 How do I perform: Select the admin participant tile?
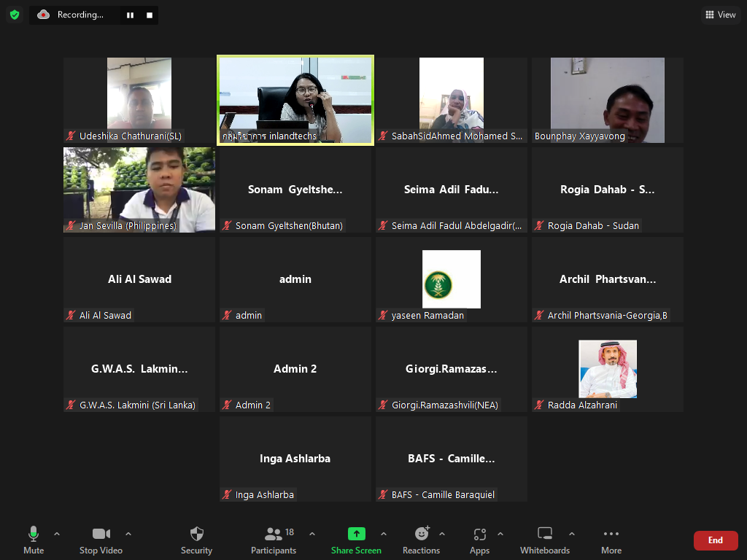click(x=295, y=279)
